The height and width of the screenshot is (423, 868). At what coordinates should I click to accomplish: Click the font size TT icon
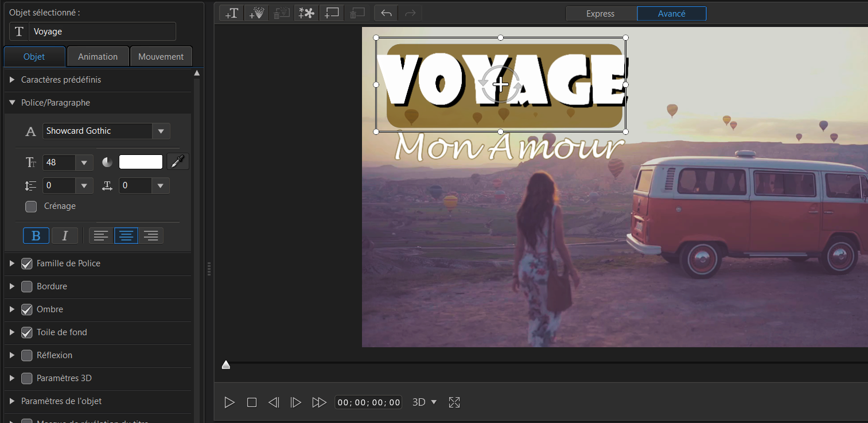point(31,162)
